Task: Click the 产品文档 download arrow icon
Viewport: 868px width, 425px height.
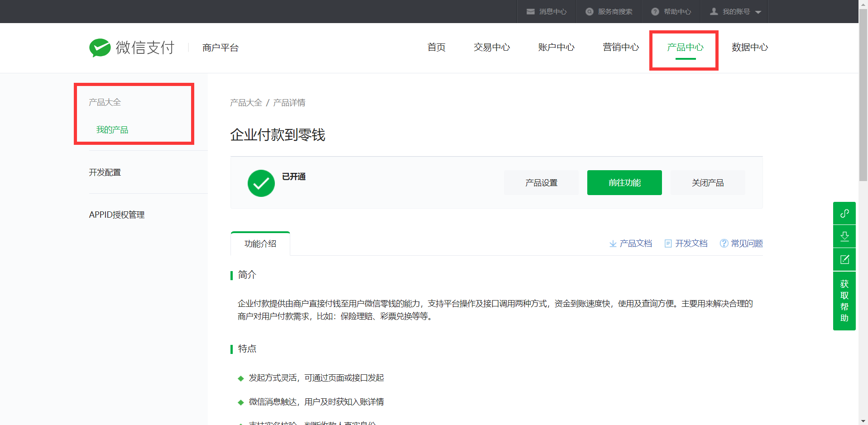Action: 613,244
